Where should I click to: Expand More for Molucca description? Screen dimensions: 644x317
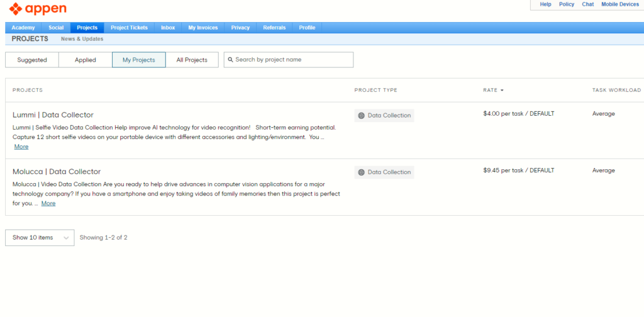point(48,203)
